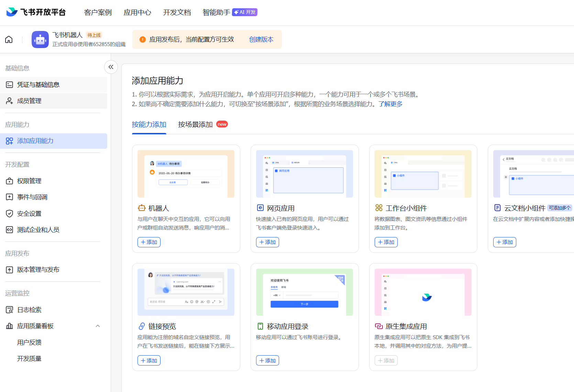Click the 成员管理 person icon
The image size is (574, 392).
[x=10, y=101]
